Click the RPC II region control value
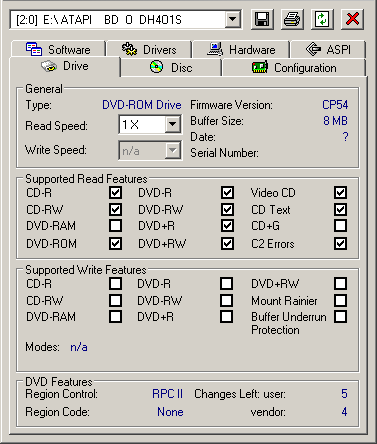377x444 pixels. point(168,394)
